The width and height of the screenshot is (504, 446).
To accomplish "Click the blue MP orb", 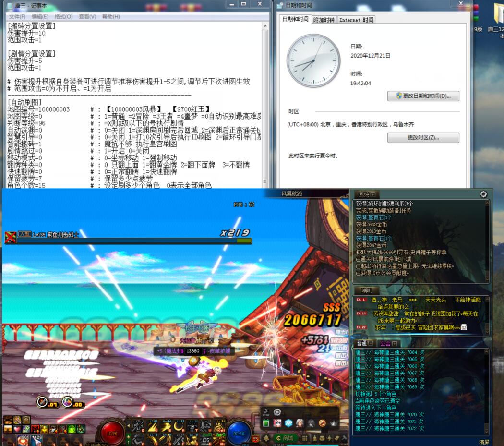I will click(x=239, y=433).
